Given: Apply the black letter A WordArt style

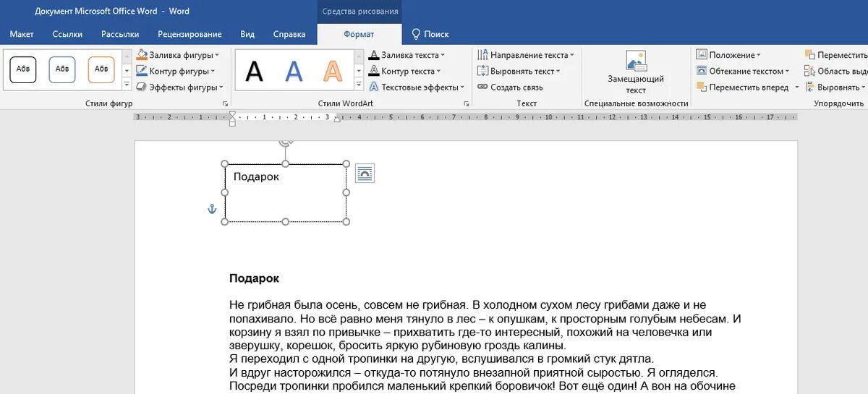Looking at the screenshot, I should [255, 71].
